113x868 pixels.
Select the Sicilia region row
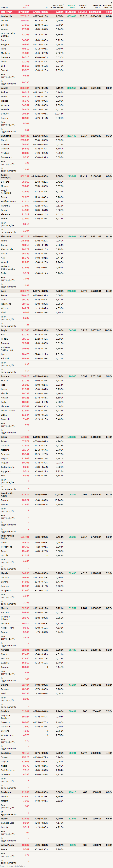[4, 437]
